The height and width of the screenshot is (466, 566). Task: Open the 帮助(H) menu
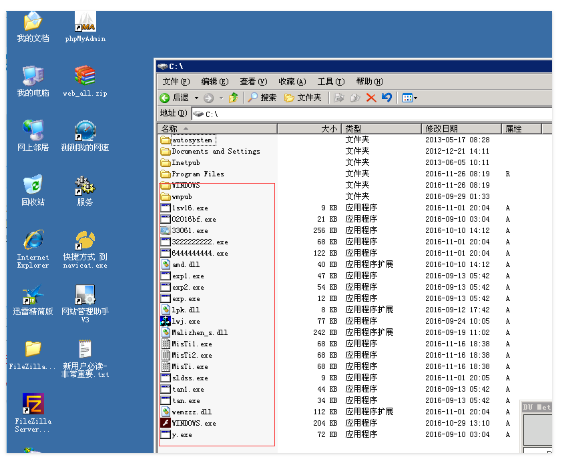click(370, 82)
